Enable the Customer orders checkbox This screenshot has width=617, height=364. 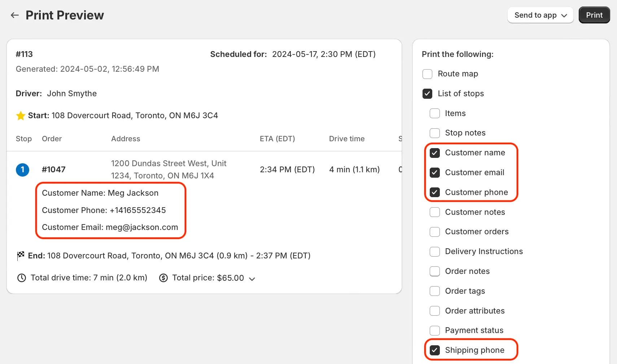click(x=435, y=232)
